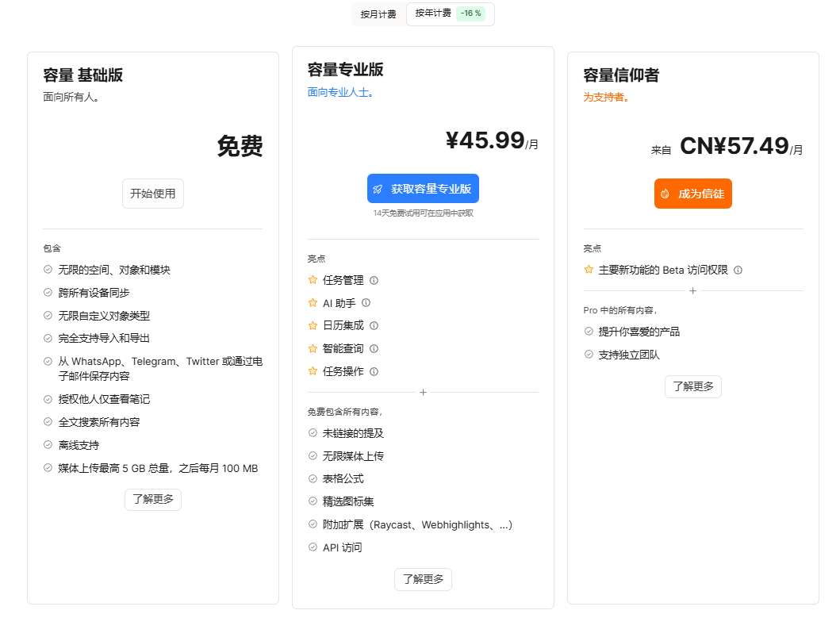Click info icon next to 任务操作
This screenshot has height=618, width=840.
tap(374, 371)
